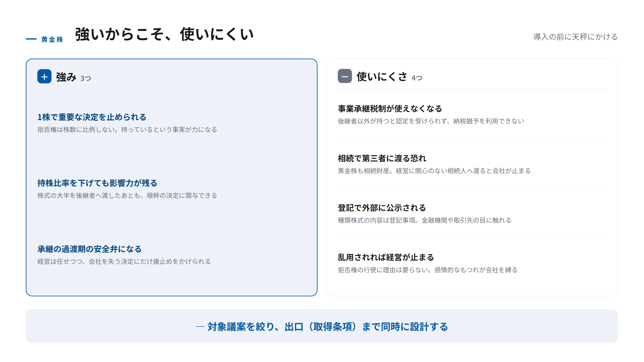Click the 使いにくさ card heading
Viewport: 644px width, 362px height.
[382, 77]
